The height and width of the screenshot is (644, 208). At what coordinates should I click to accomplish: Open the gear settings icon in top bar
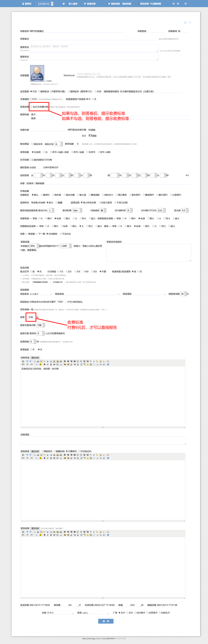point(174,4)
